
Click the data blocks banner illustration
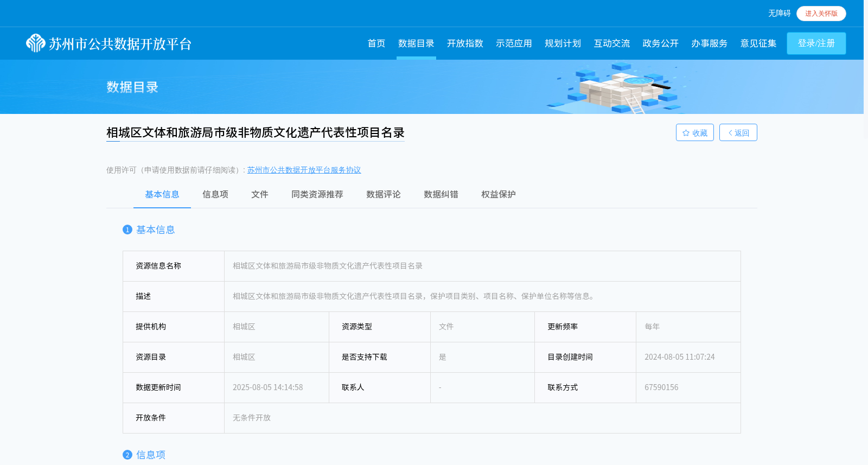[x=618, y=88]
